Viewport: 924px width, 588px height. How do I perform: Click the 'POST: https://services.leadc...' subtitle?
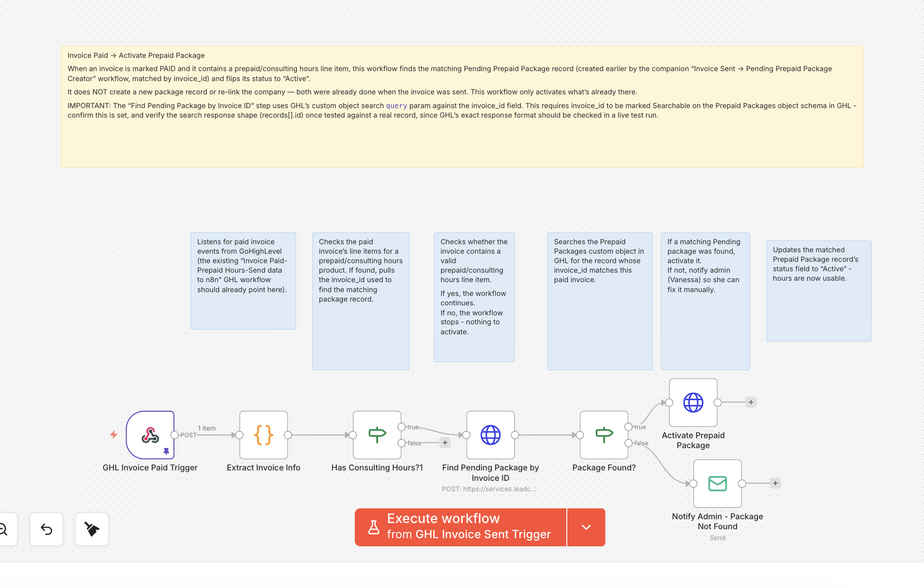tap(489, 489)
